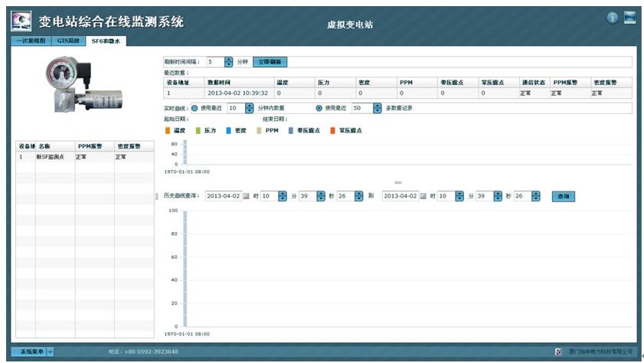
Task: Switch to the GIS局放 tab
Action: coord(68,41)
